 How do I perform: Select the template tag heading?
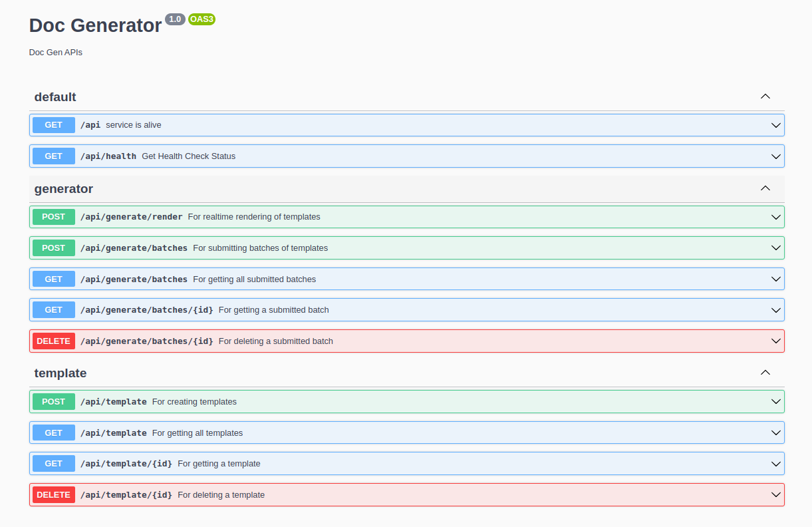click(x=61, y=373)
